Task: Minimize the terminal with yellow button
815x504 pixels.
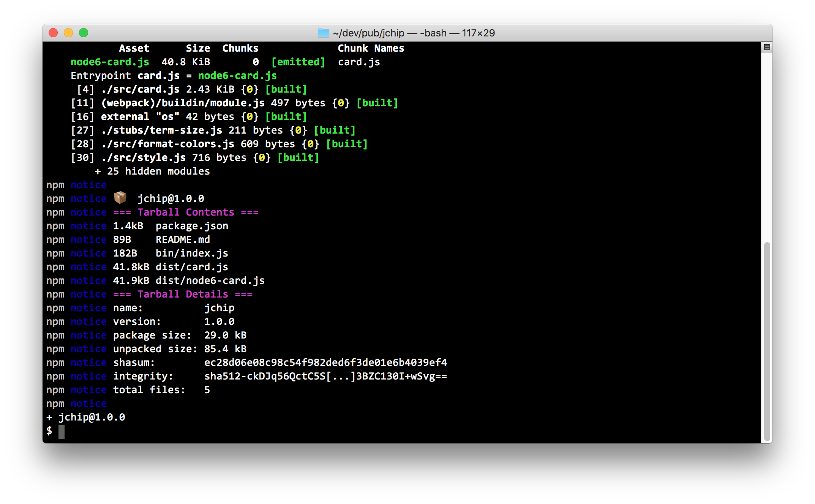Action: tap(68, 33)
